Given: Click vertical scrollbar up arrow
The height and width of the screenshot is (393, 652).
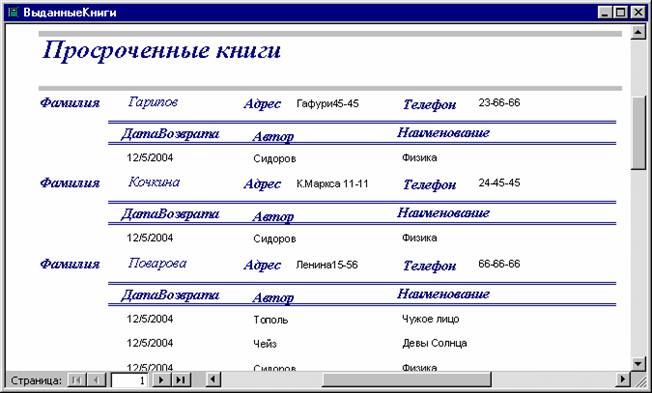Looking at the screenshot, I should [638, 32].
